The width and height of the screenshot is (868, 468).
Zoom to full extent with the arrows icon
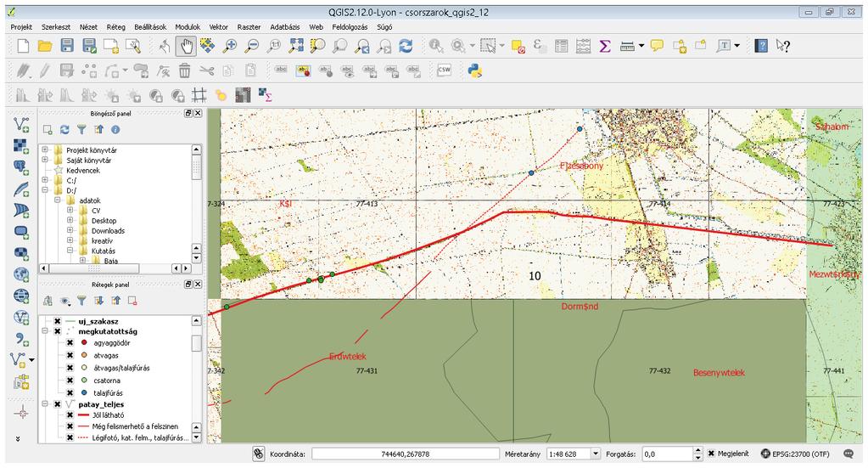[296, 46]
